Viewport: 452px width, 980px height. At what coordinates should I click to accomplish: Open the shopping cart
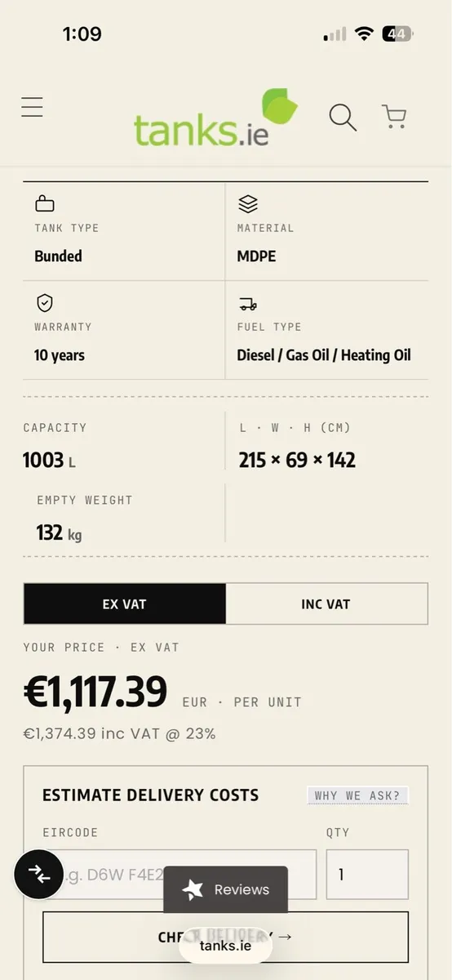(x=394, y=117)
